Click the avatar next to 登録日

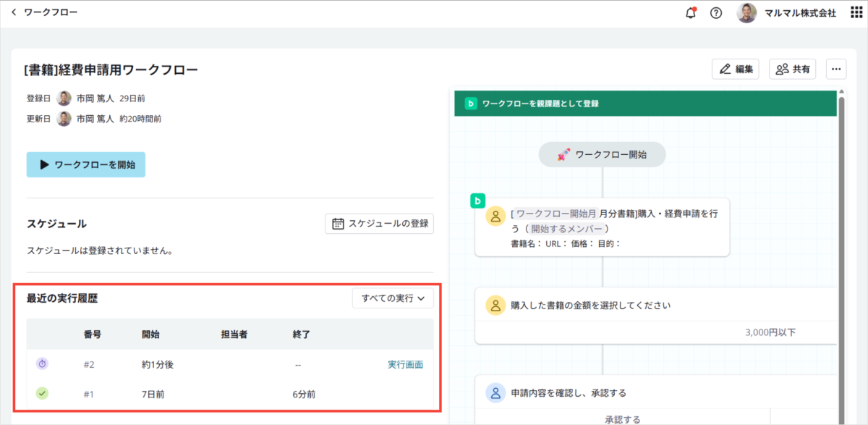click(64, 98)
